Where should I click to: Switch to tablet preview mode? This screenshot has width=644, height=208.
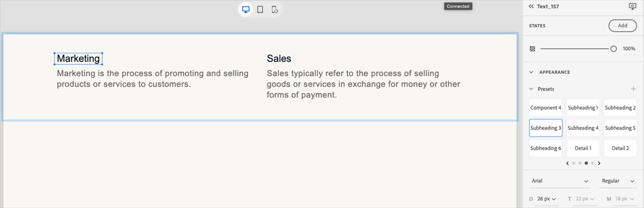pos(260,9)
